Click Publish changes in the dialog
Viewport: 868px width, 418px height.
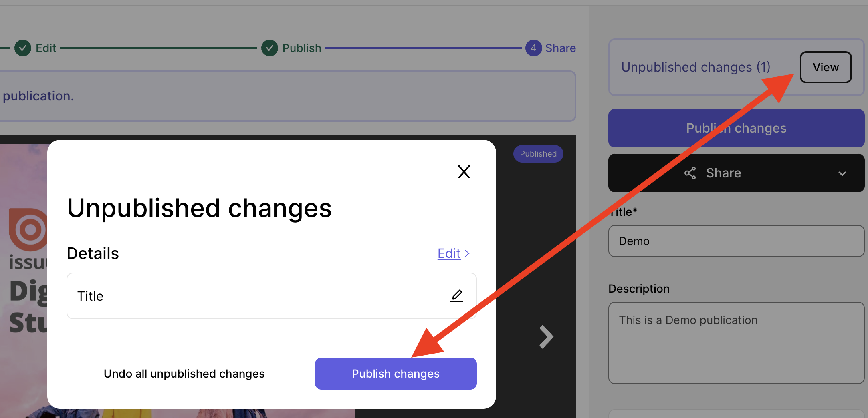(396, 374)
